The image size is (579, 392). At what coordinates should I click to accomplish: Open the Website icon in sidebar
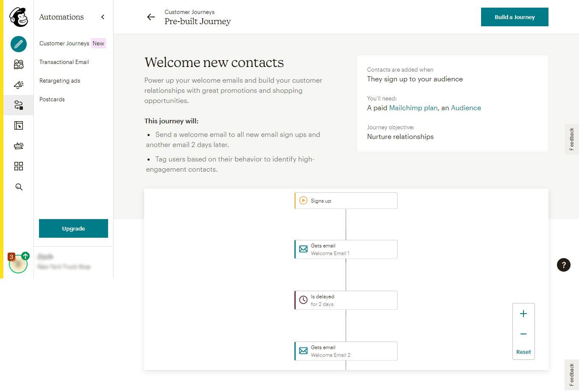[x=19, y=125]
